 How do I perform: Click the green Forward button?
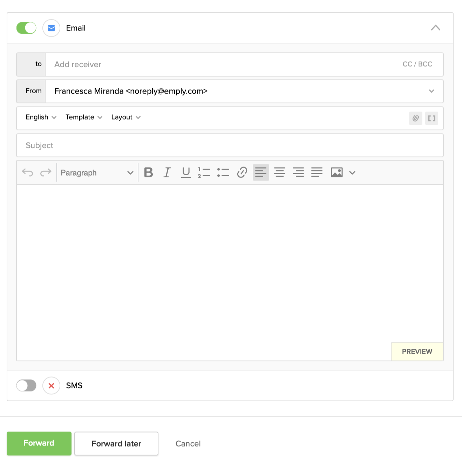39,443
